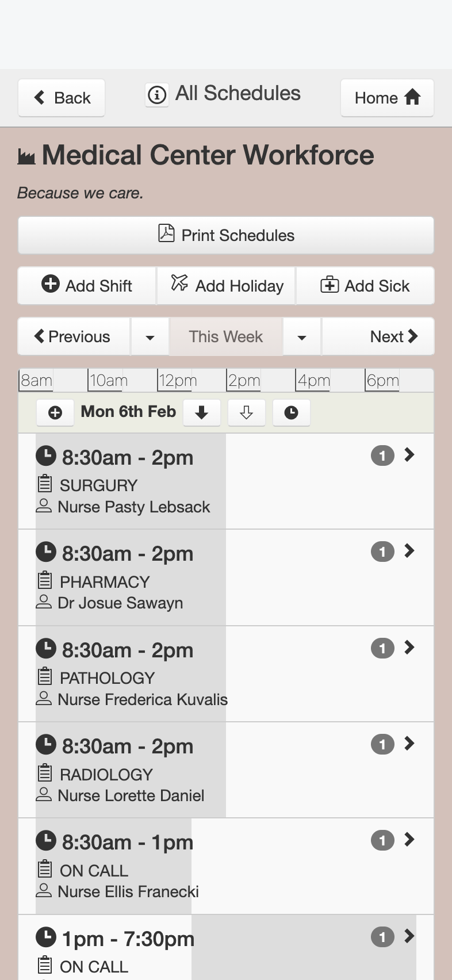
Task: Click the 12pm marker on timeline
Action: tap(178, 381)
